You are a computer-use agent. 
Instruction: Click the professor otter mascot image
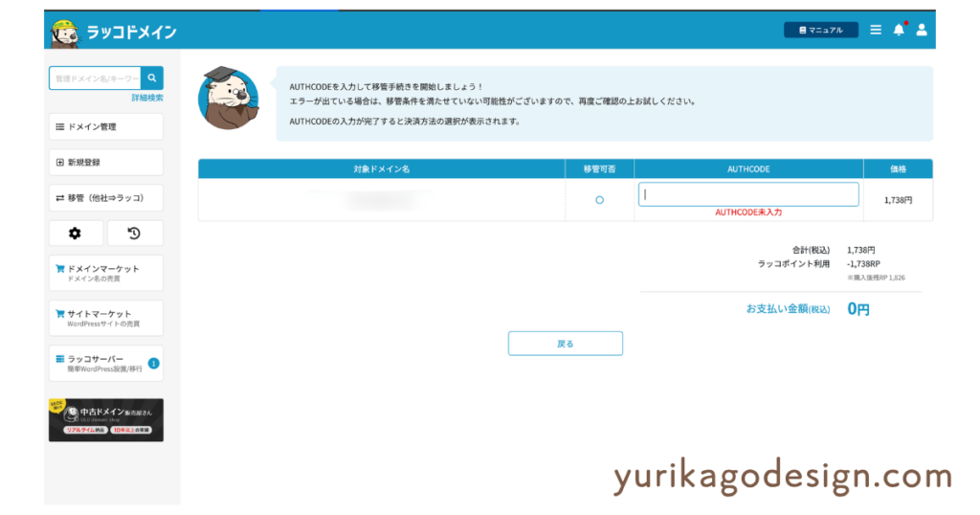(x=228, y=99)
